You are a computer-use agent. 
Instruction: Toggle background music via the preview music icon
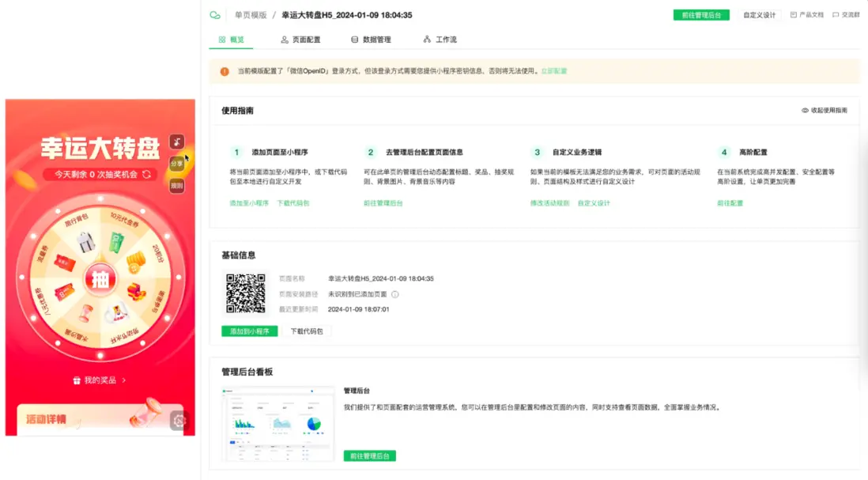point(177,141)
